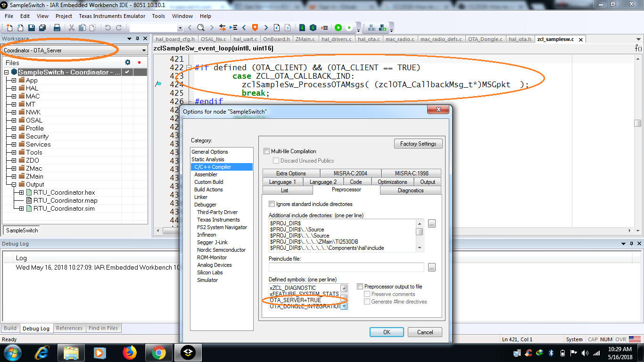Click the Redo arrow in the toolbar
The image size is (644, 362).
pyautogui.click(x=119, y=28)
